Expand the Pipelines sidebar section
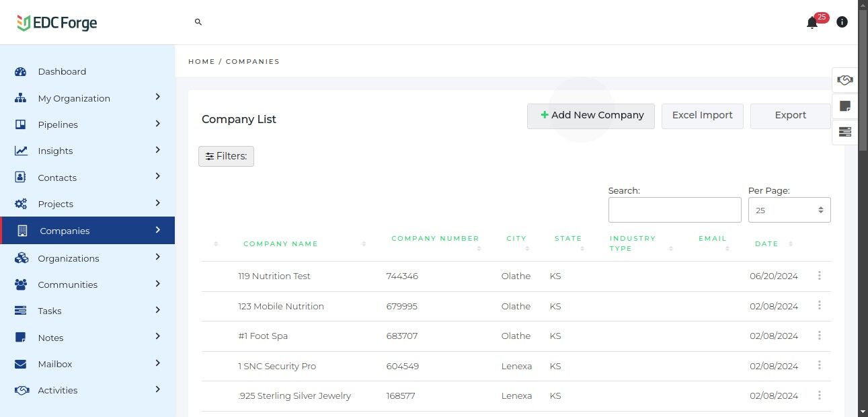Screen dimensions: 868x417 tap(87, 124)
